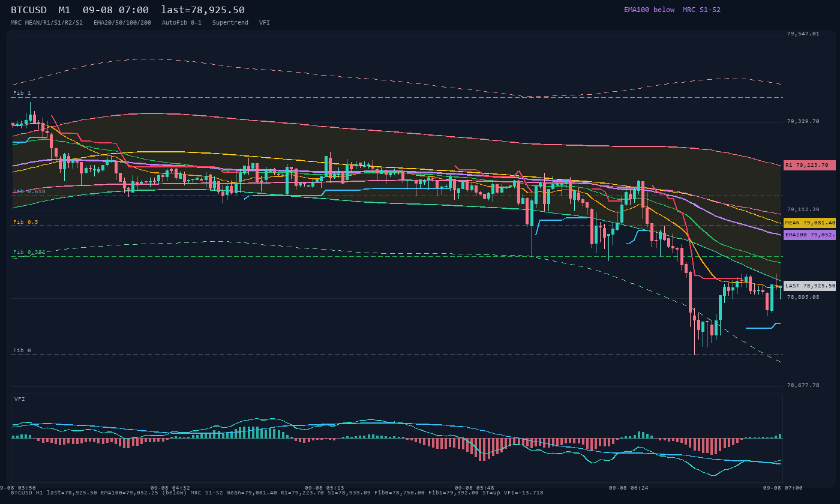The height and width of the screenshot is (504, 840).
Task: Click the 09-08 07:00 time axis label
Action: click(783, 488)
